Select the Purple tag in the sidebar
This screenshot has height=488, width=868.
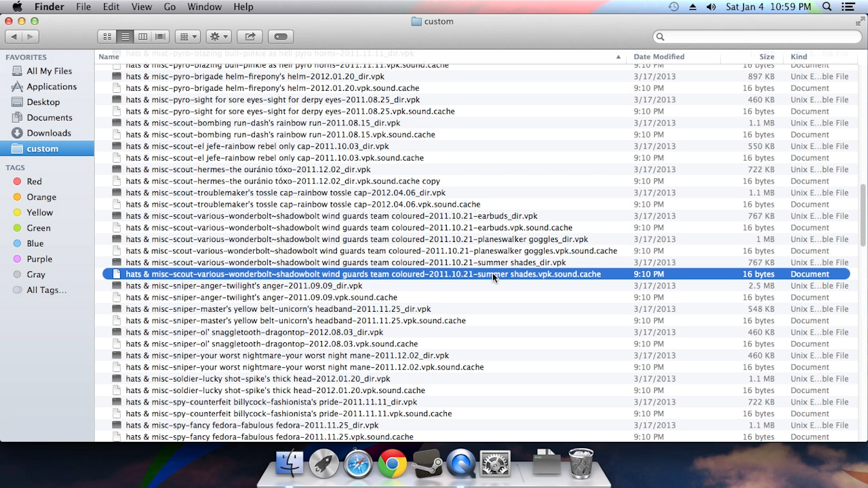[39, 260]
